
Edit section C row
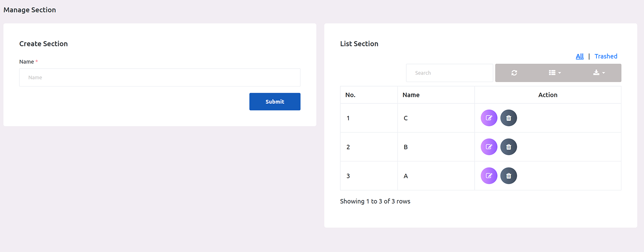(x=489, y=118)
